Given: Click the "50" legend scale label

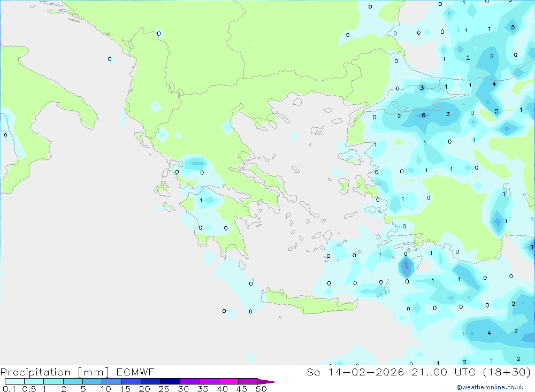Looking at the screenshot, I should coord(261,389).
